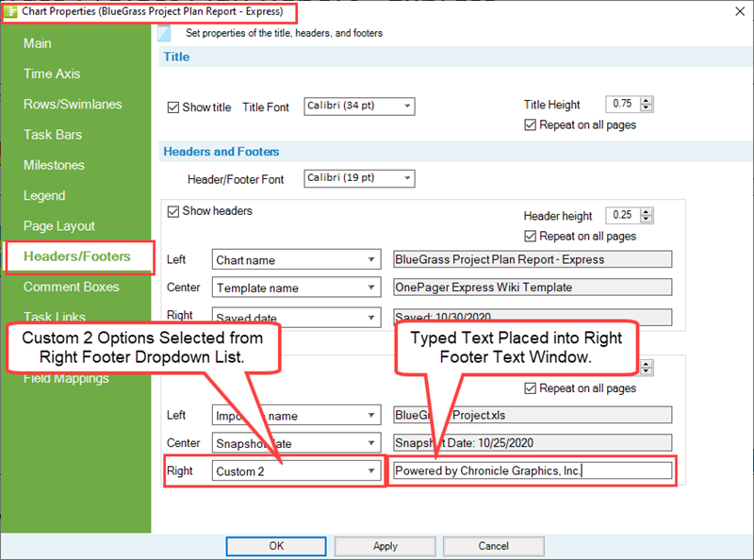Go to the Task Bars tab
The height and width of the screenshot is (560, 754).
pyautogui.click(x=53, y=135)
